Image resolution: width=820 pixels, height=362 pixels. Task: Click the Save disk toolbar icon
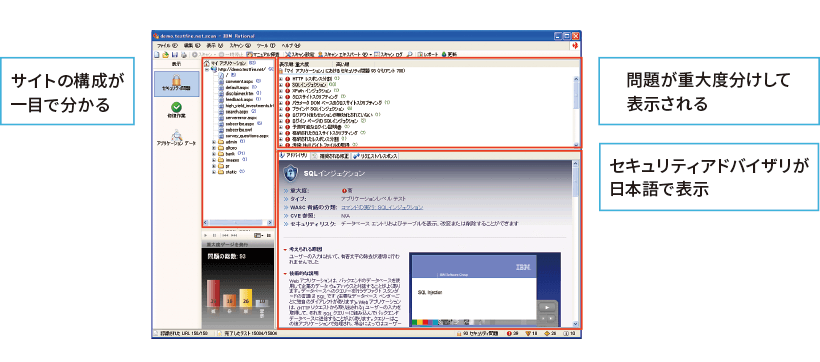pos(174,54)
